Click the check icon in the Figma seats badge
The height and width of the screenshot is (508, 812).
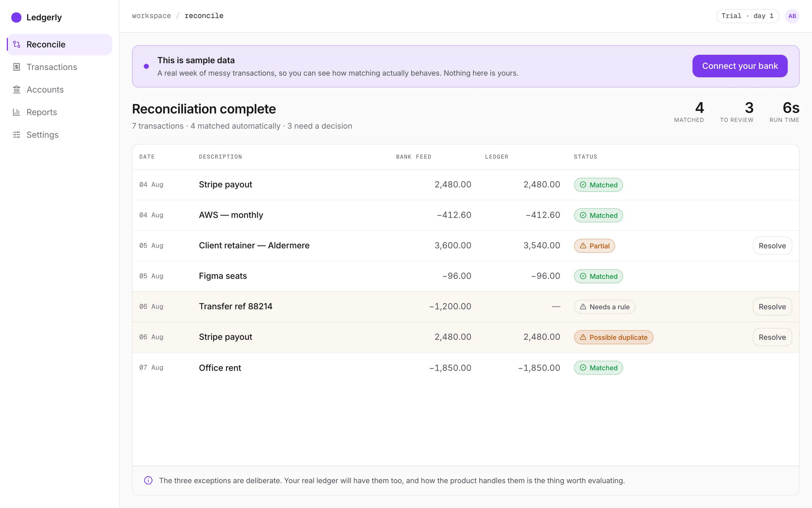pyautogui.click(x=583, y=276)
